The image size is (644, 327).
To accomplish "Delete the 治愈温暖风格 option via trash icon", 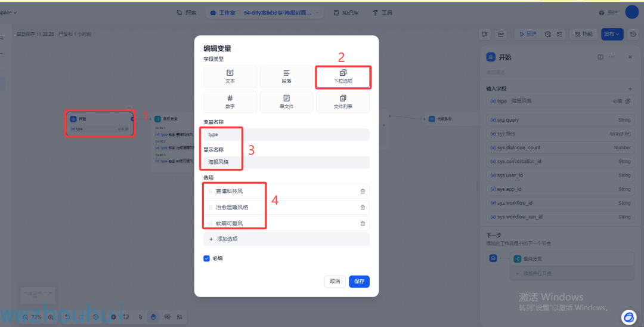I will pos(363,208).
